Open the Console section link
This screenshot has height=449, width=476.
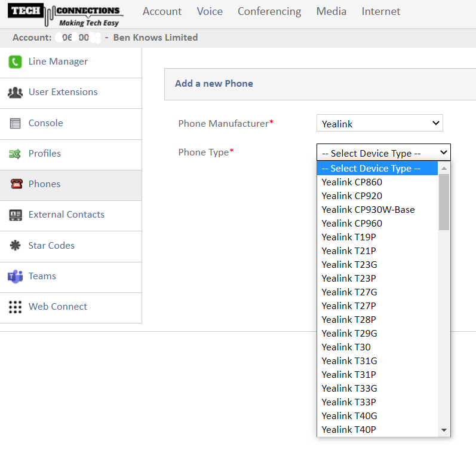[46, 123]
